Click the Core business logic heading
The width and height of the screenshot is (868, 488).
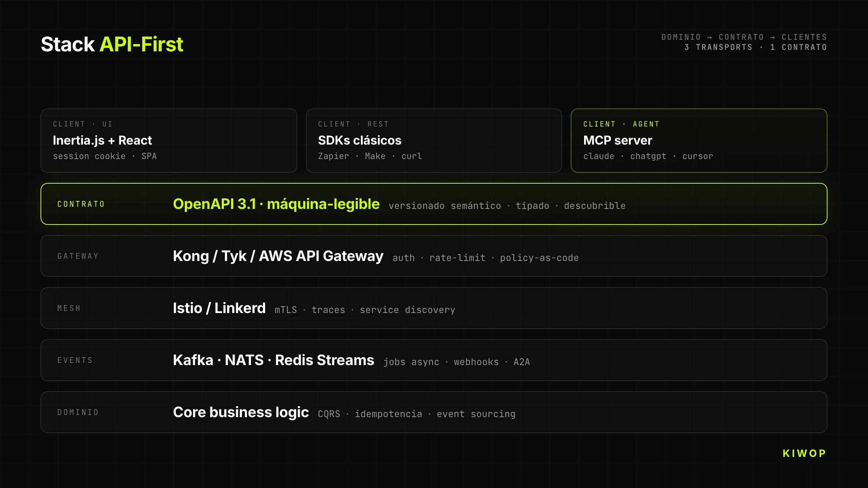(241, 412)
